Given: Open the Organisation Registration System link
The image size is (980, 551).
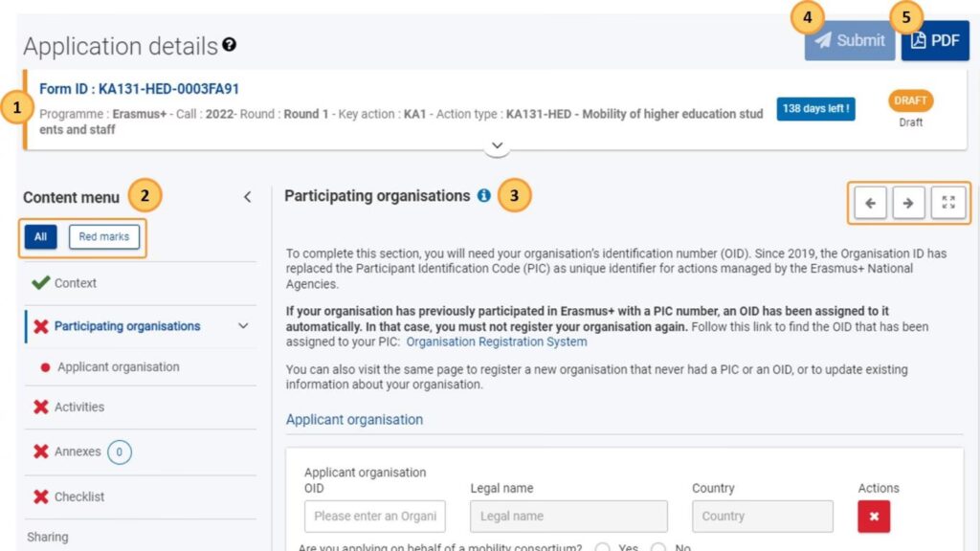Looking at the screenshot, I should (497, 342).
